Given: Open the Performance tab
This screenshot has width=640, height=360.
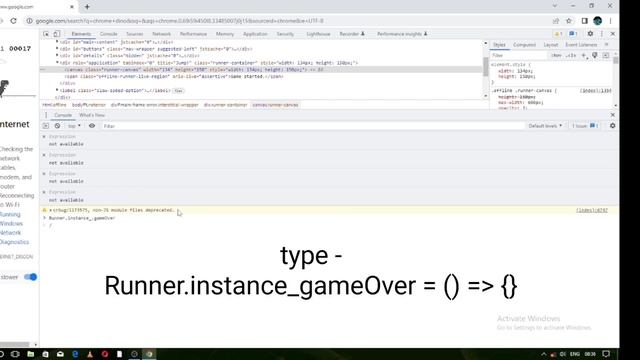Looking at the screenshot, I should pos(193,34).
